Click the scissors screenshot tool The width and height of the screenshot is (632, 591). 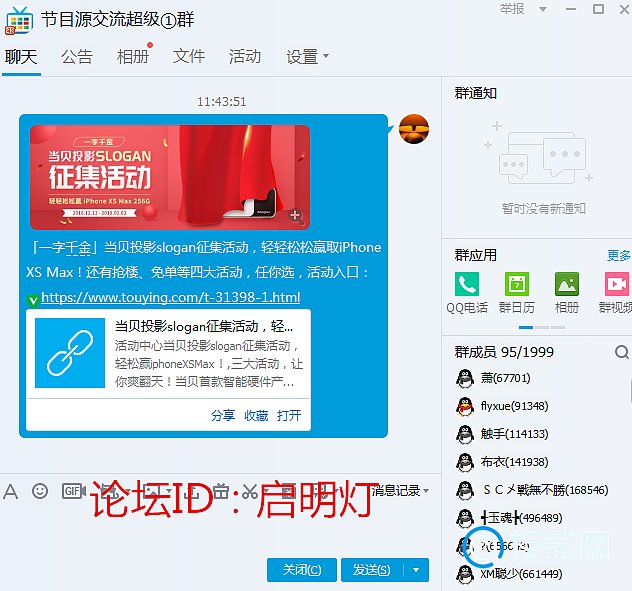[x=250, y=491]
